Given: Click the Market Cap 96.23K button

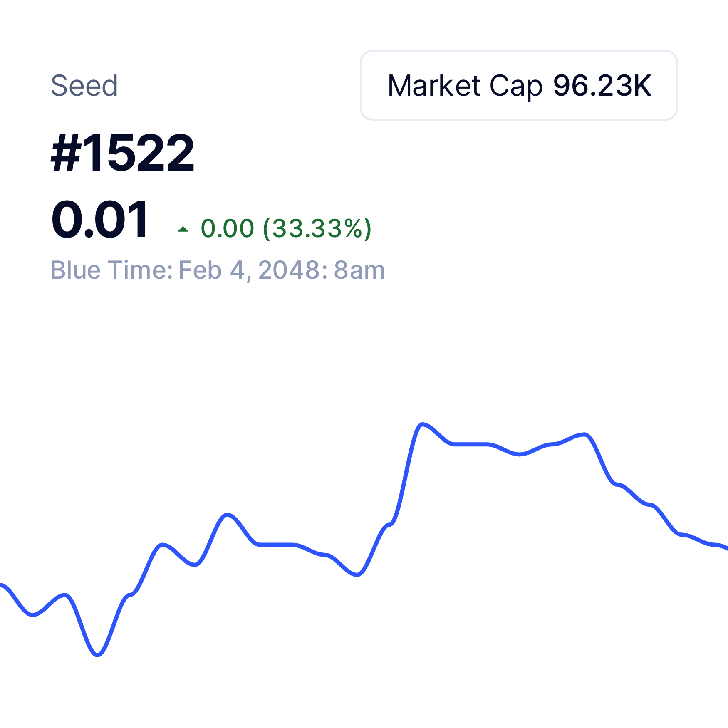Looking at the screenshot, I should click(519, 85).
